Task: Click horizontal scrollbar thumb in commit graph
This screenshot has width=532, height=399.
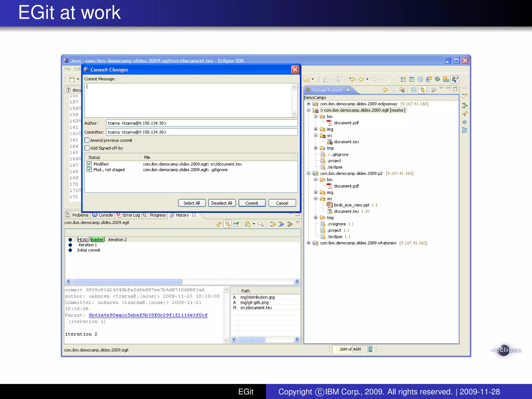Action: coord(127,281)
